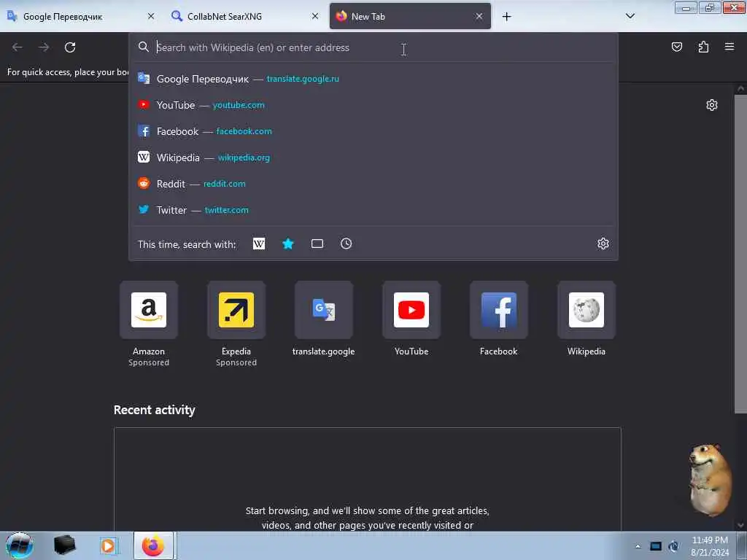This screenshot has width=747, height=560.
Task: Choose Wikipedia wikipedia.org suggestion
Action: (x=373, y=157)
